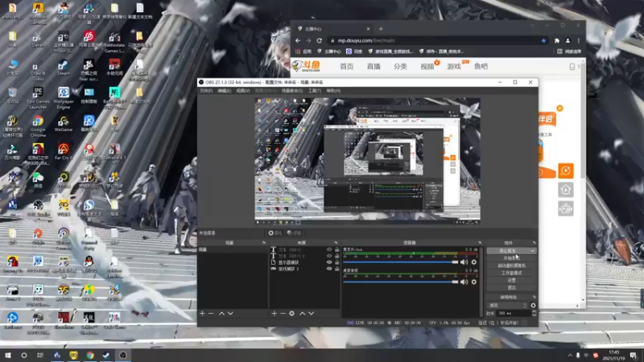The width and height of the screenshot is (644, 362).
Task: Open Chrome's three-dot menu
Action: click(578, 41)
